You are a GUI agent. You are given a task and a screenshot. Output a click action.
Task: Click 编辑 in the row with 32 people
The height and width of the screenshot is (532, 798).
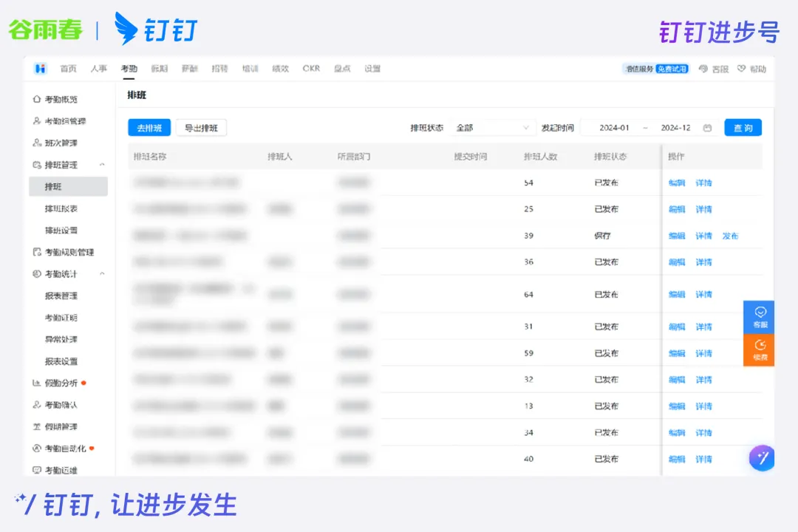[x=677, y=380]
